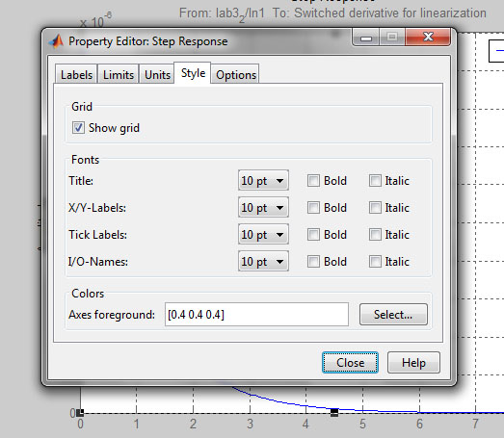The width and height of the screenshot is (504, 438).
Task: Open the Limits tab
Action: [119, 74]
